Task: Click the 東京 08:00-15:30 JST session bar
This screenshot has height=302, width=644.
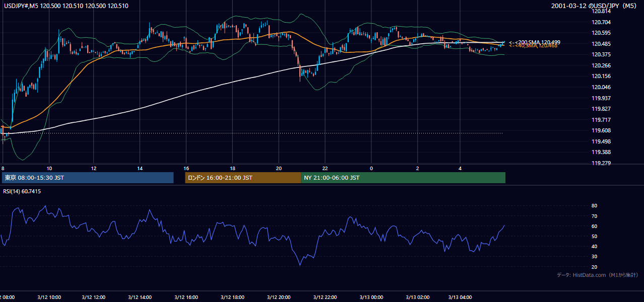Action: click(88, 178)
